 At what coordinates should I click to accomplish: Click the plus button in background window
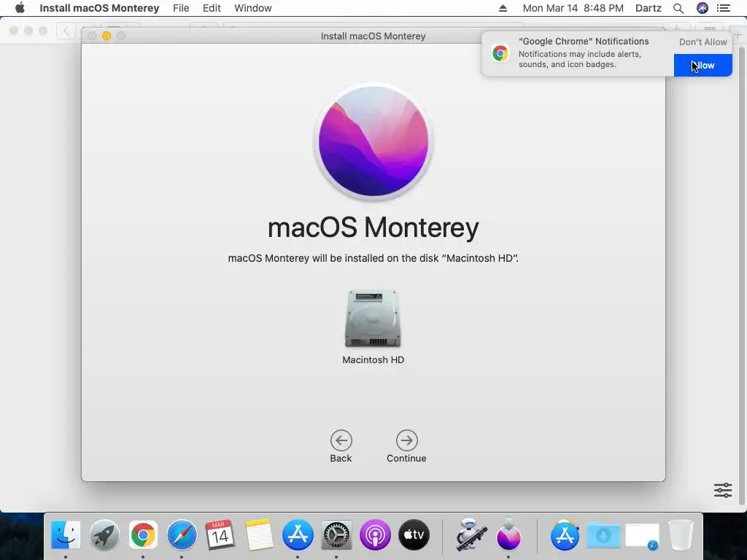(738, 34)
